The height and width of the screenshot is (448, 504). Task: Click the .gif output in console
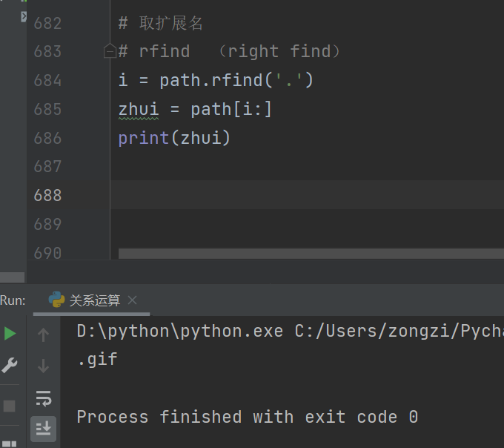pos(97,360)
